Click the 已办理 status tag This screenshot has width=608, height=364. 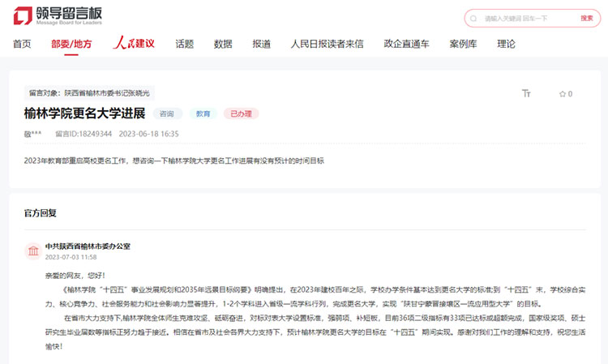point(241,113)
